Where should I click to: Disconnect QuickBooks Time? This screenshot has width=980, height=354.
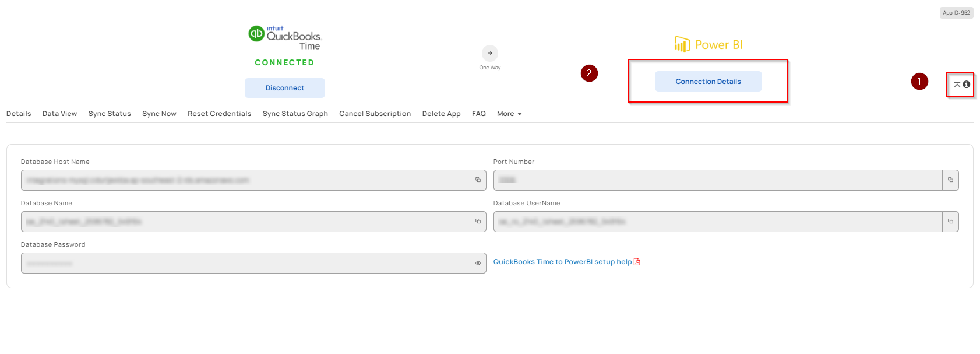point(285,88)
